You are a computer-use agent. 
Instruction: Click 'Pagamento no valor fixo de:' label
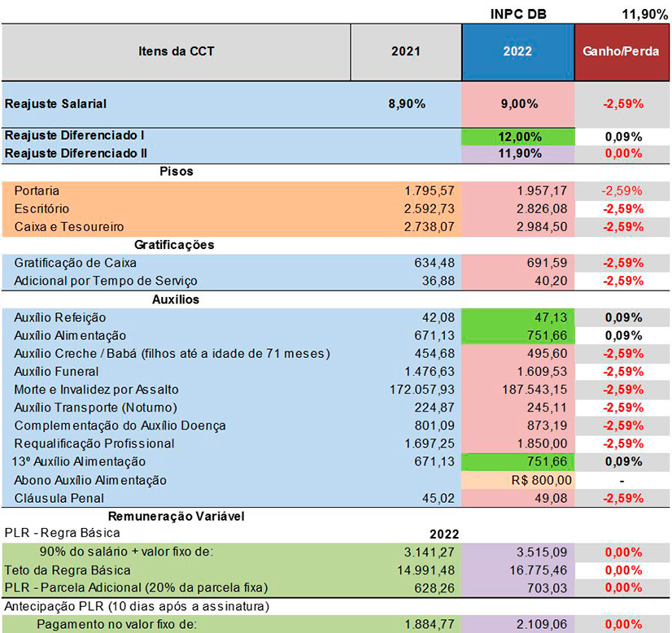tap(116, 624)
